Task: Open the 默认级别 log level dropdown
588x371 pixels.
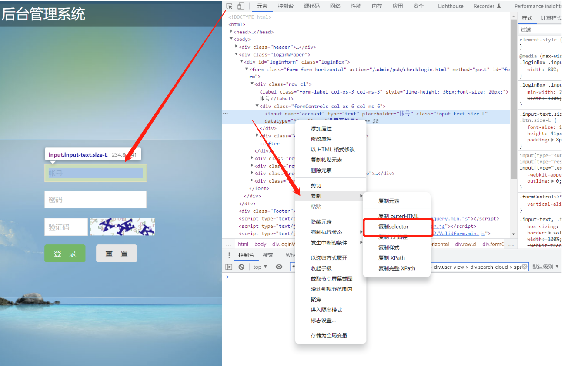Action: (x=546, y=267)
